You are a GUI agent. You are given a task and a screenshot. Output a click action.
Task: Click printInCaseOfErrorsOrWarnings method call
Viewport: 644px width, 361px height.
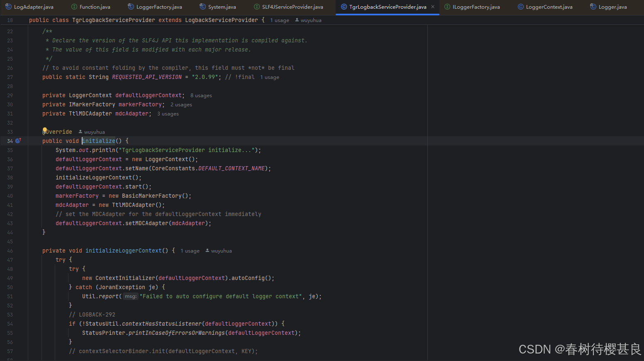(177, 333)
